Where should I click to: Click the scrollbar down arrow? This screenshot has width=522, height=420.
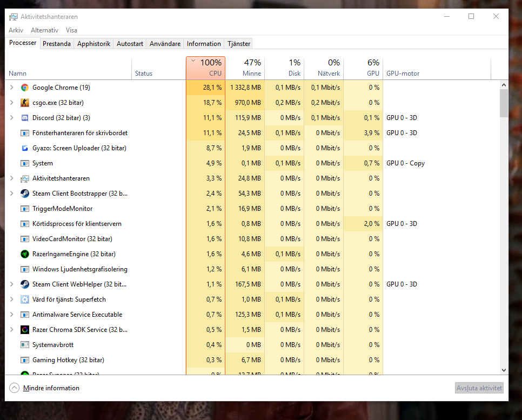point(504,370)
